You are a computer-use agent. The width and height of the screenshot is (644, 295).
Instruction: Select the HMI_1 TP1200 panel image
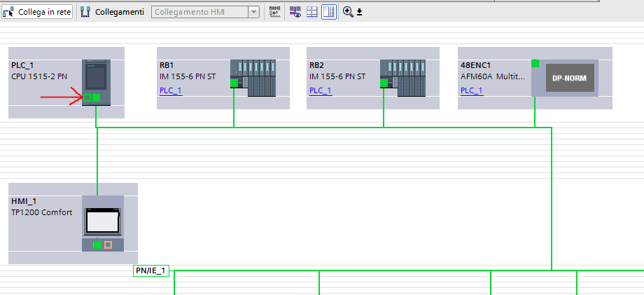103,223
